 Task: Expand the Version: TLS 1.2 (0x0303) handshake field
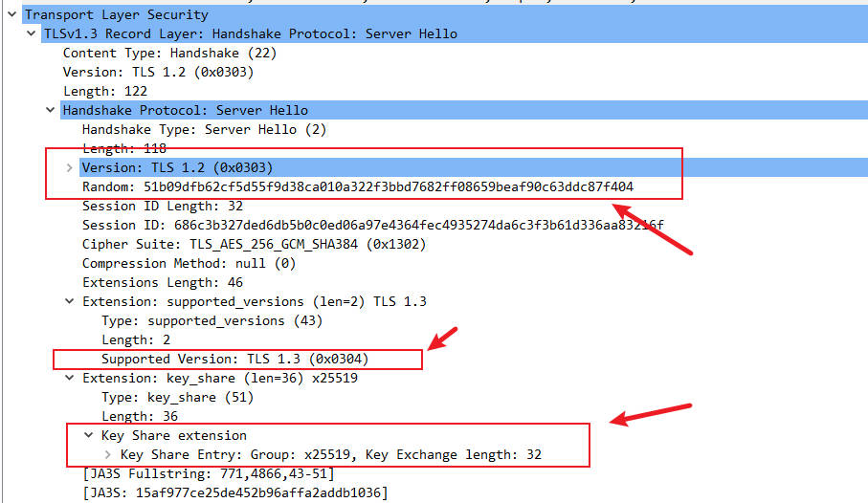click(x=69, y=167)
